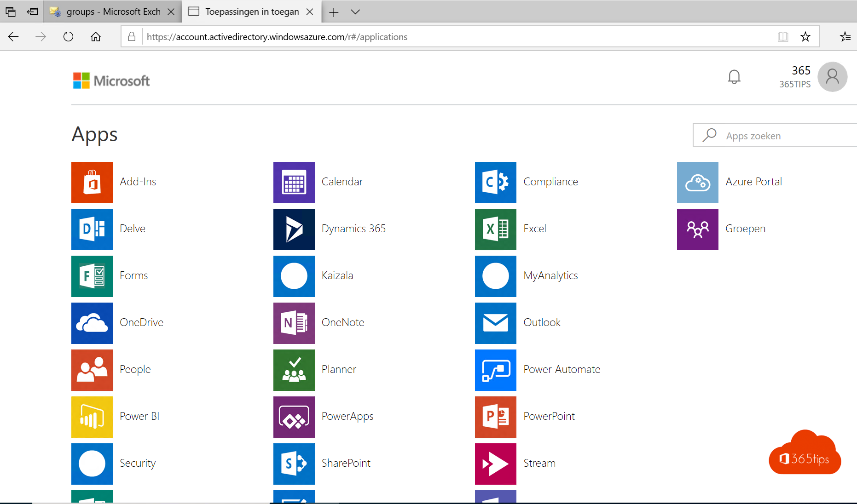Image resolution: width=857 pixels, height=504 pixels.
Task: Open the Power Automate icon
Action: (496, 370)
